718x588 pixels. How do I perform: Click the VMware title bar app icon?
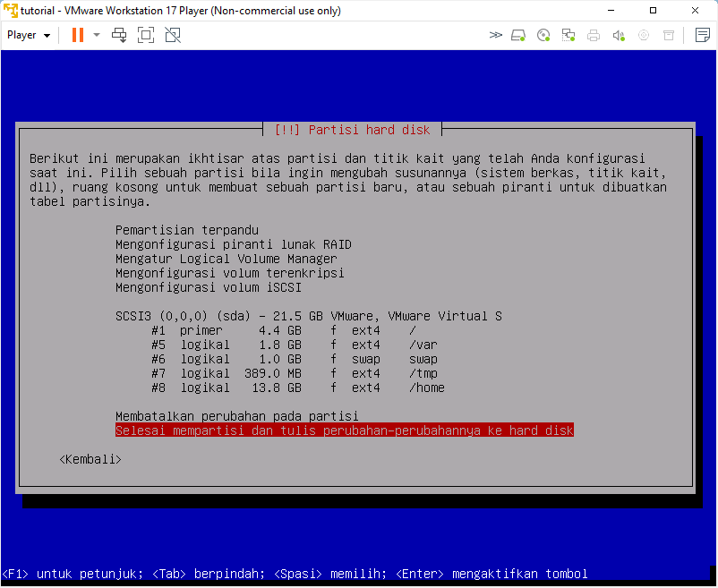tap(10, 10)
